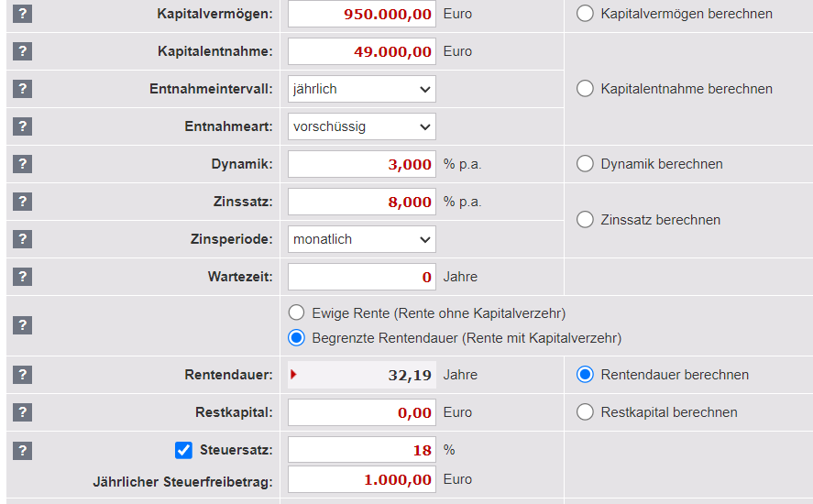Show help for Entnahmeart
The width and height of the screenshot is (813, 504).
23,126
